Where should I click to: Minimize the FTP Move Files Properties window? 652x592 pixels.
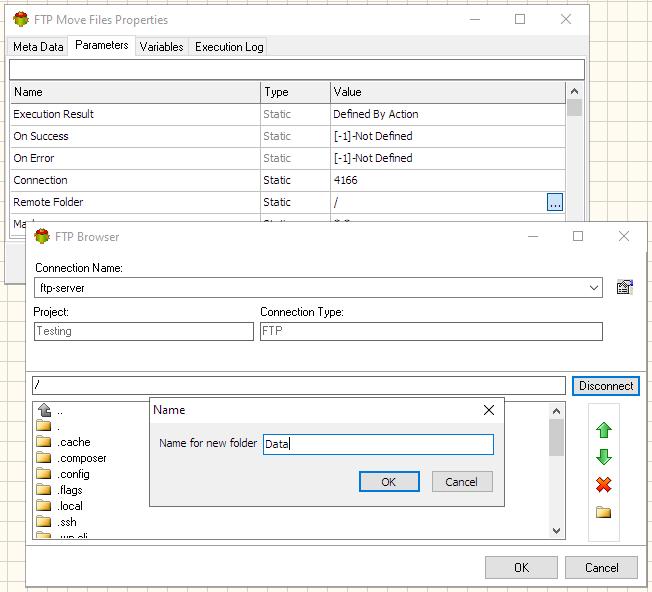click(x=475, y=19)
